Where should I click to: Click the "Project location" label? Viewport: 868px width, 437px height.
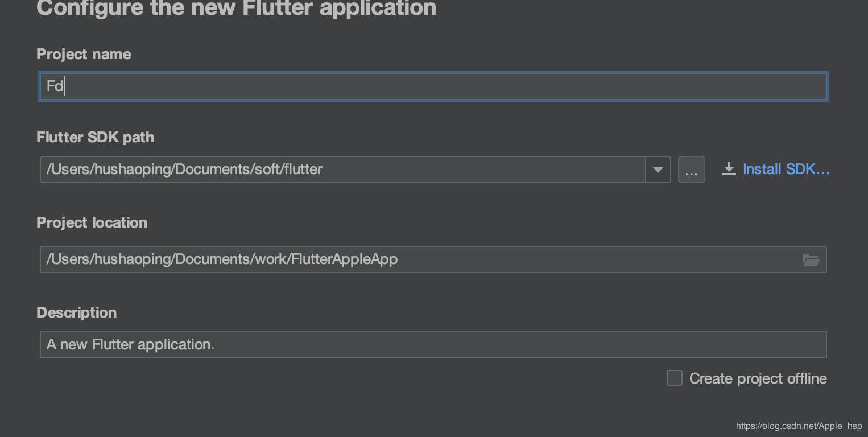[92, 222]
